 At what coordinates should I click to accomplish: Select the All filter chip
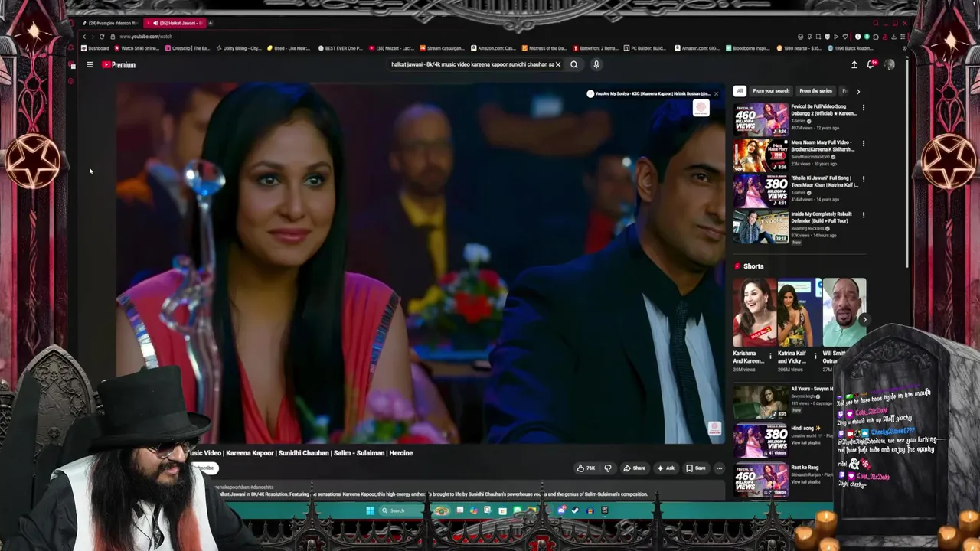tap(740, 91)
